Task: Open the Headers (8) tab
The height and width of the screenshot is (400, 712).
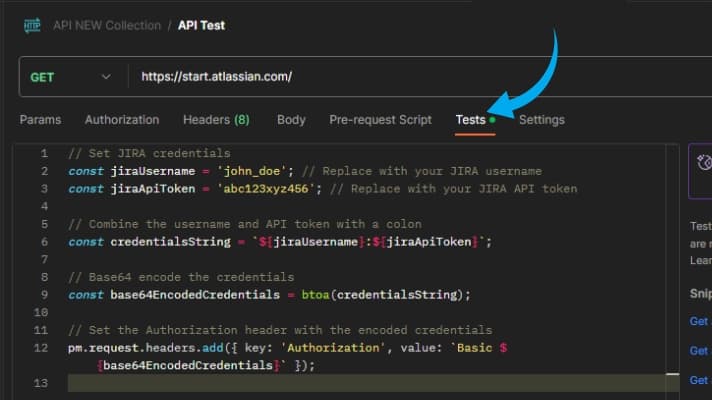Action: [x=216, y=120]
